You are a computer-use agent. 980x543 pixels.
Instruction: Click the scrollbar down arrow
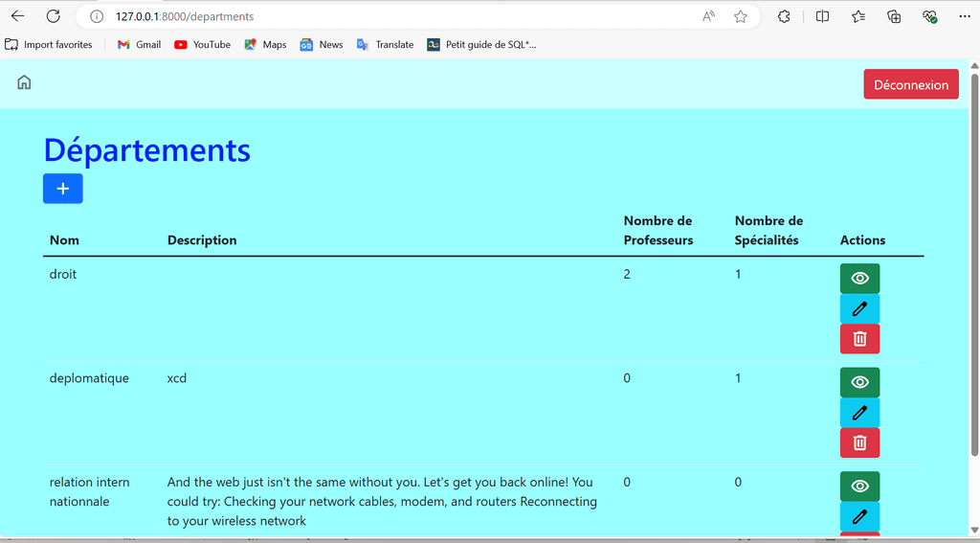tap(974, 532)
